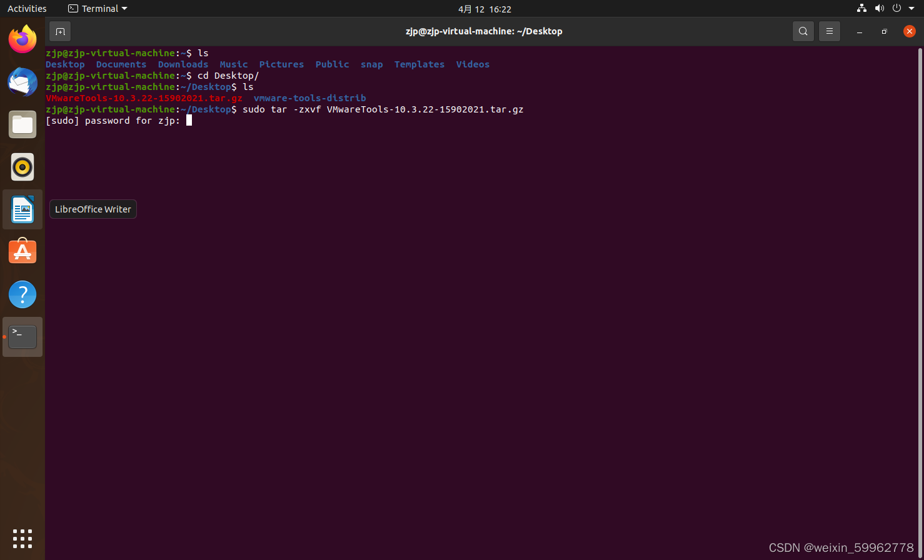Open the terminal hamburger menu
The image size is (924, 560).
tap(830, 31)
